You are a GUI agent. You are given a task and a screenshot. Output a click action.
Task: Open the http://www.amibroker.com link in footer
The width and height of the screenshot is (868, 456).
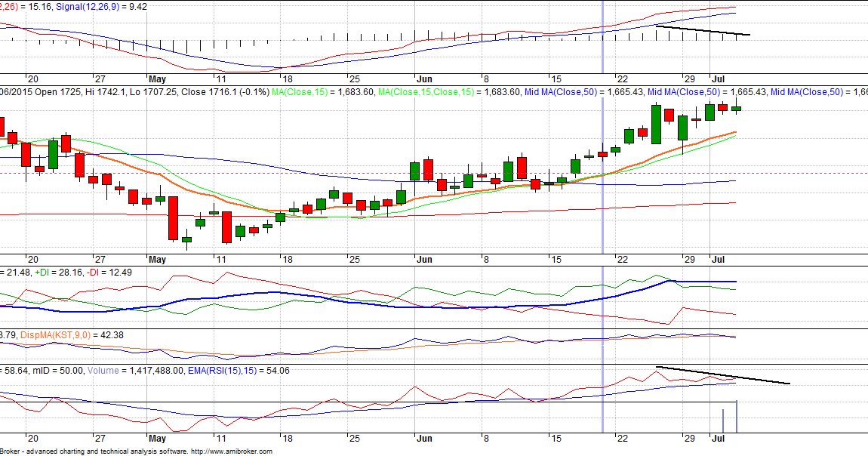tap(232, 451)
